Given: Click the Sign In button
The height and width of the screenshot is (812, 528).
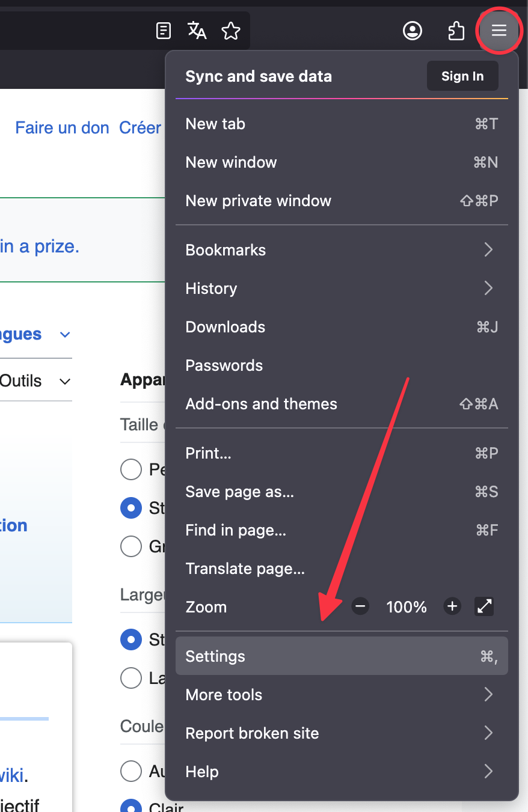Looking at the screenshot, I should [x=462, y=76].
